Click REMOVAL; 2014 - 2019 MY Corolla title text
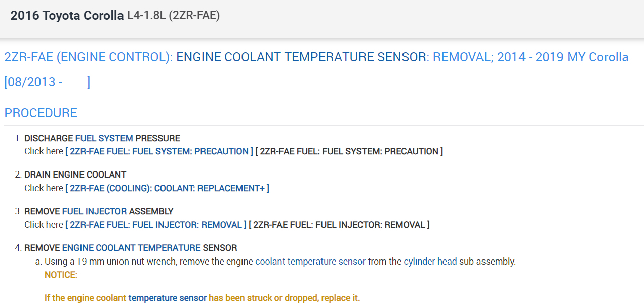 click(531, 57)
